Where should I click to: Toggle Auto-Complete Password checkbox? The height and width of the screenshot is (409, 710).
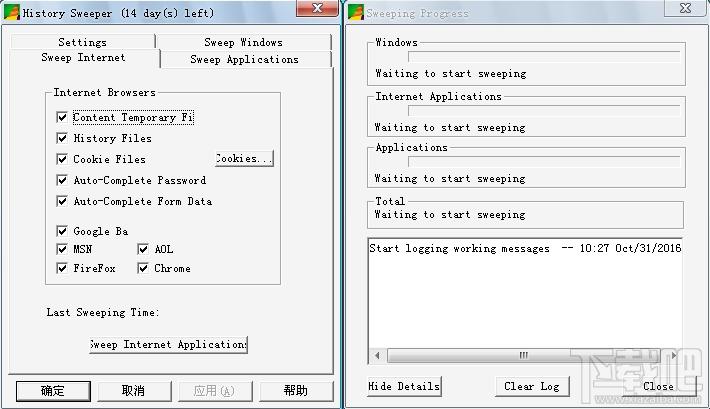pyautogui.click(x=62, y=180)
